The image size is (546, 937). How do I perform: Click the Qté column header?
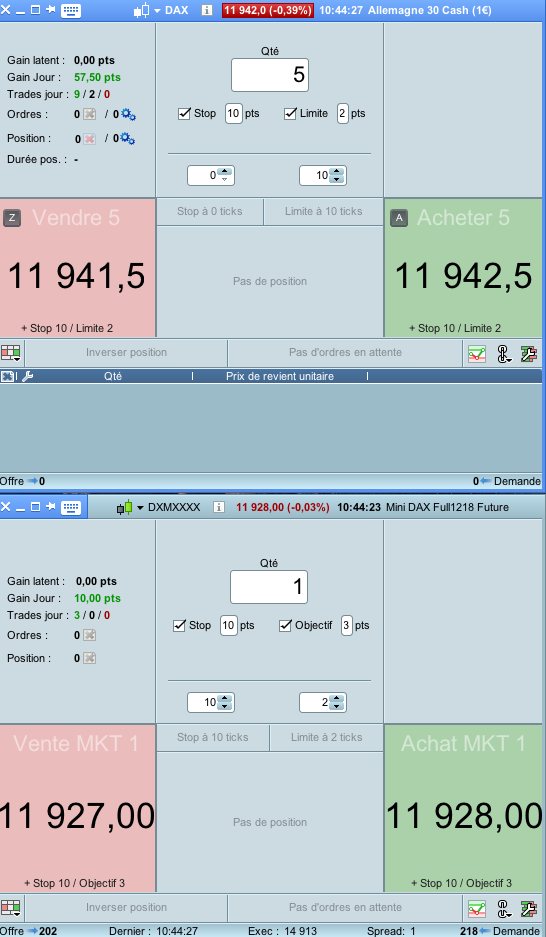point(113,376)
